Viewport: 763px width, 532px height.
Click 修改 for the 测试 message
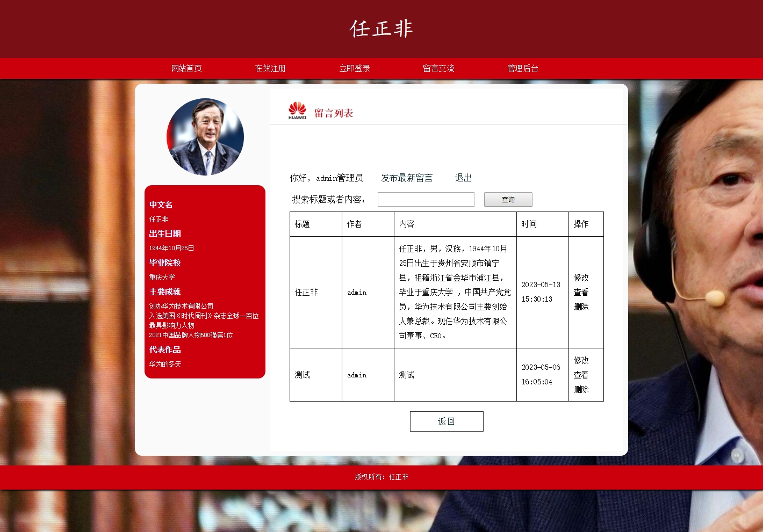point(581,360)
